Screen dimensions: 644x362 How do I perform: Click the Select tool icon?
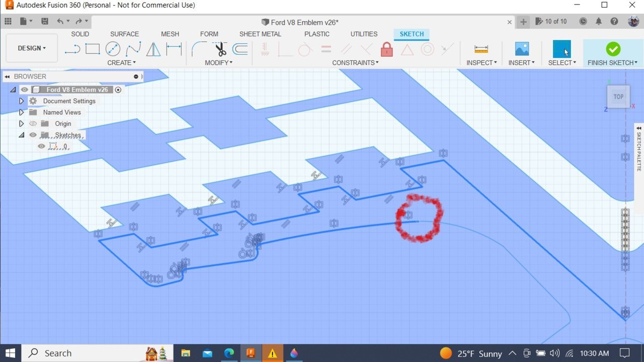(562, 49)
